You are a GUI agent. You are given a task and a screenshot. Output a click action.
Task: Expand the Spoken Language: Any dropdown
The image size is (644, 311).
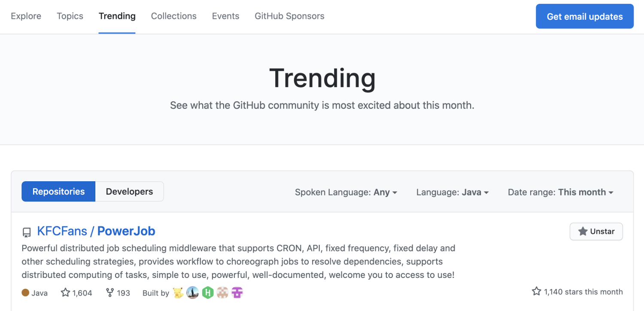pos(346,192)
